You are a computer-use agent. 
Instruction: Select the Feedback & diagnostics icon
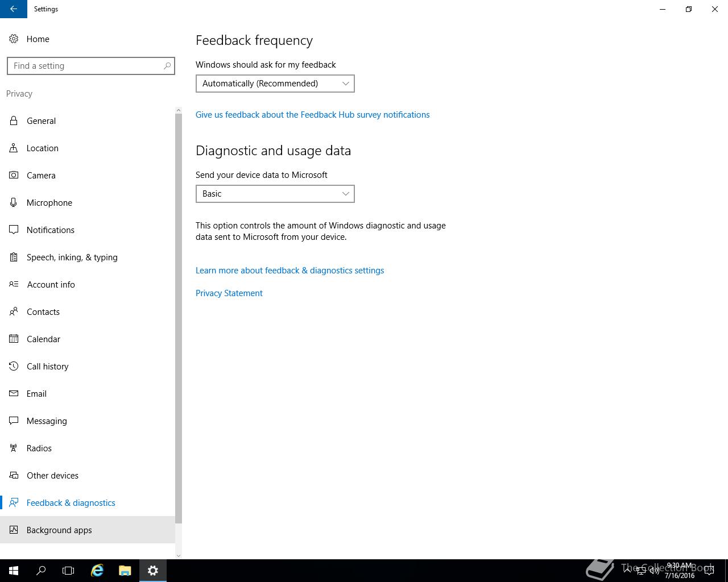click(14, 503)
